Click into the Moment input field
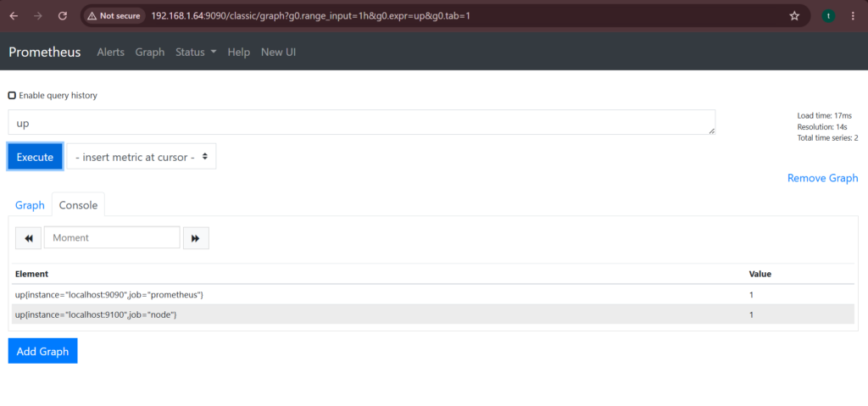 (x=113, y=237)
